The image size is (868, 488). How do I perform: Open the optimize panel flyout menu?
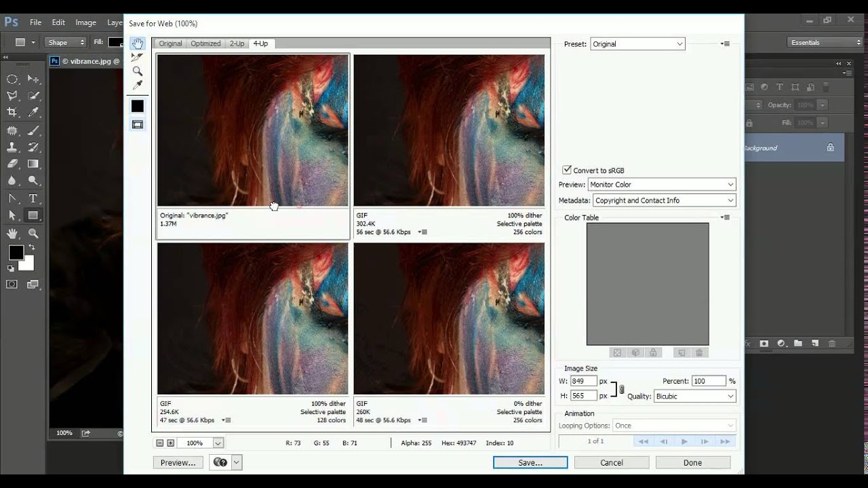(x=726, y=44)
